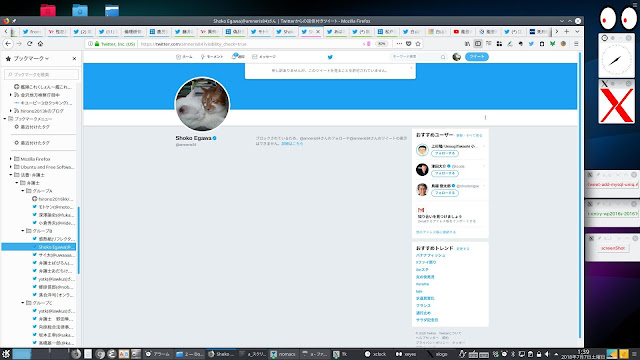Click Twitter bird logo in header
The height and width of the screenshot is (360, 640).
click(x=330, y=57)
